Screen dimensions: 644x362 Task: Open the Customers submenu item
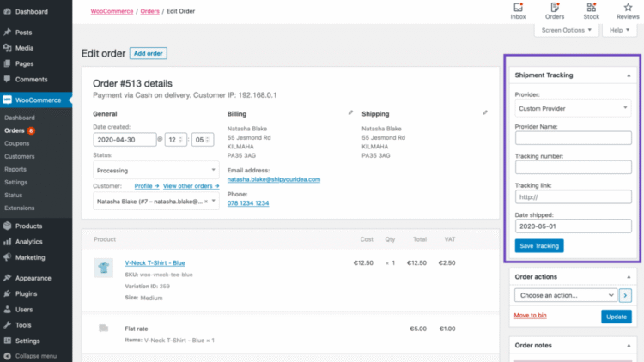point(19,156)
